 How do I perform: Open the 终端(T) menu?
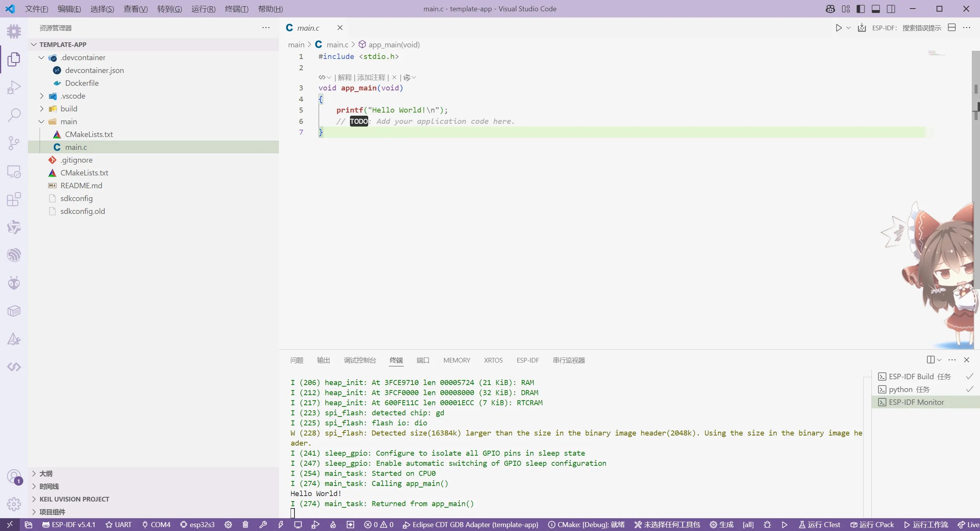tap(236, 9)
